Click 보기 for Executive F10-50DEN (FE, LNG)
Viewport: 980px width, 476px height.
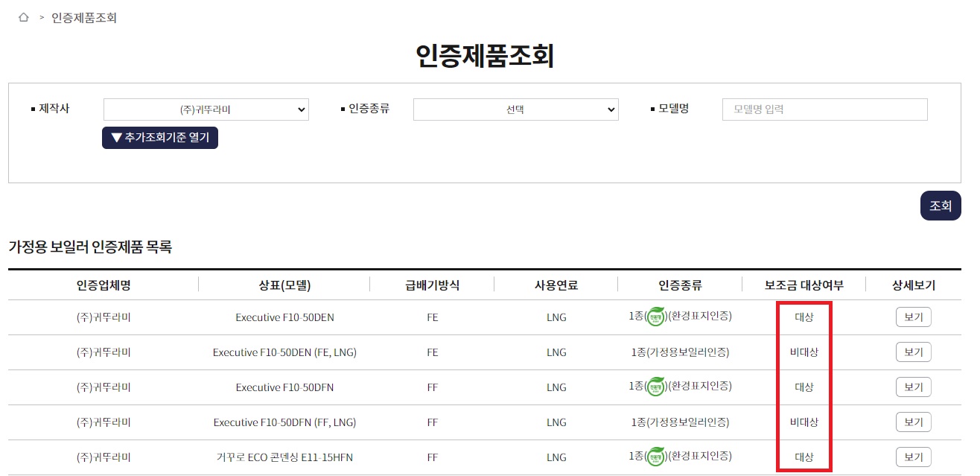tap(914, 352)
